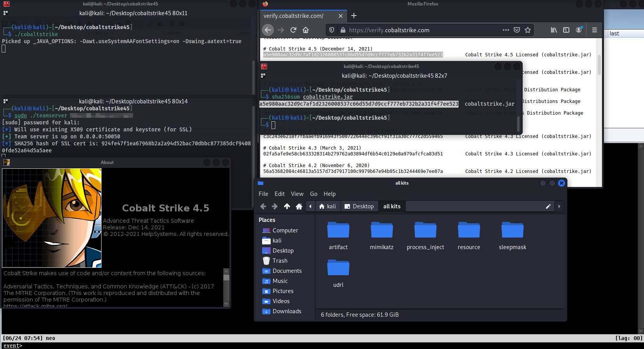This screenshot has width=644, height=349.
Task: Open Trash in Places sidebar
Action: click(280, 261)
